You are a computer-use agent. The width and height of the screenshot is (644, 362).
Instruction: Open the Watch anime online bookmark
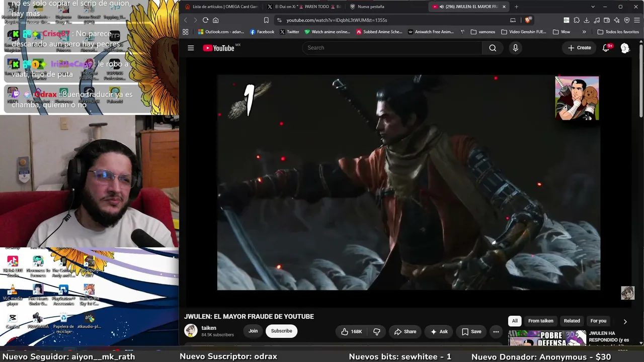(327, 32)
